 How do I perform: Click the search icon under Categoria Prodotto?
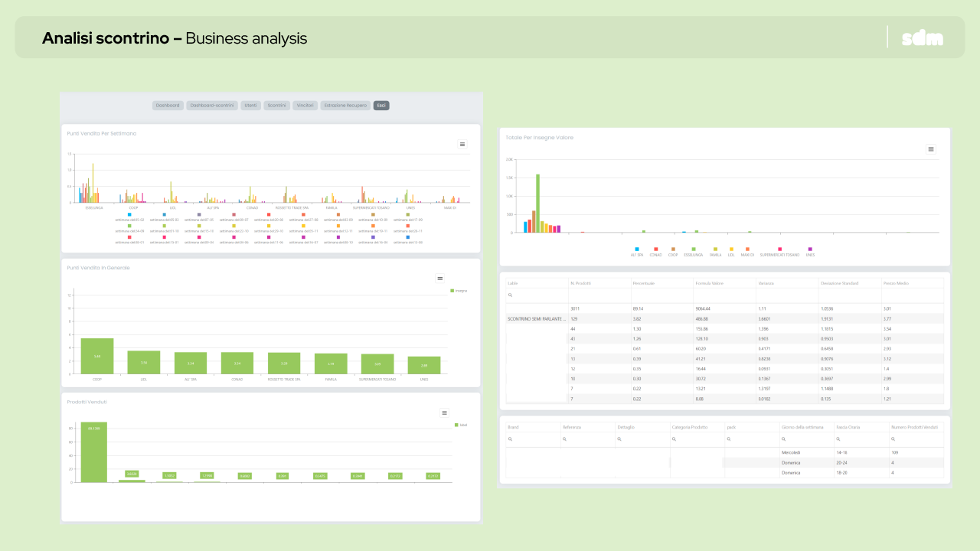[x=674, y=439]
